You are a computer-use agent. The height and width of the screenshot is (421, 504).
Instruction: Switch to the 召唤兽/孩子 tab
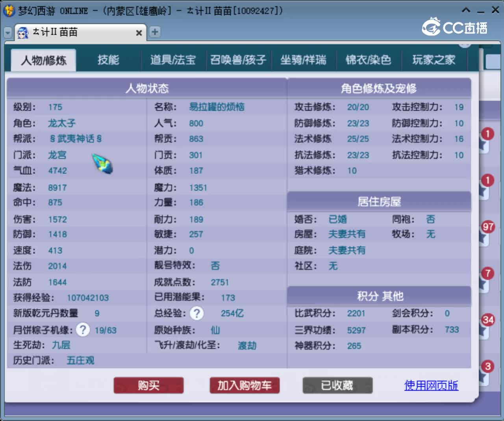pyautogui.click(x=238, y=60)
